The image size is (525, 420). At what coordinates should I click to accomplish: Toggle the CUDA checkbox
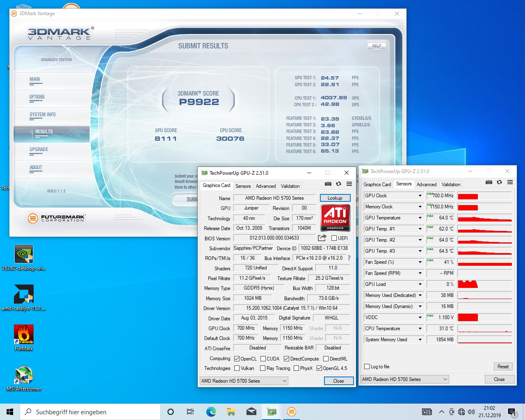pos(263,358)
